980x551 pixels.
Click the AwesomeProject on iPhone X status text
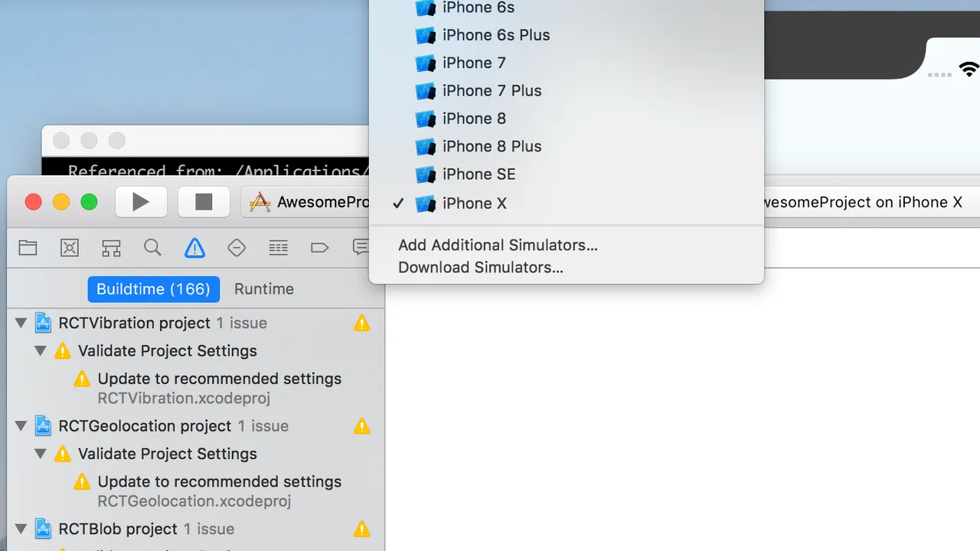click(x=863, y=203)
